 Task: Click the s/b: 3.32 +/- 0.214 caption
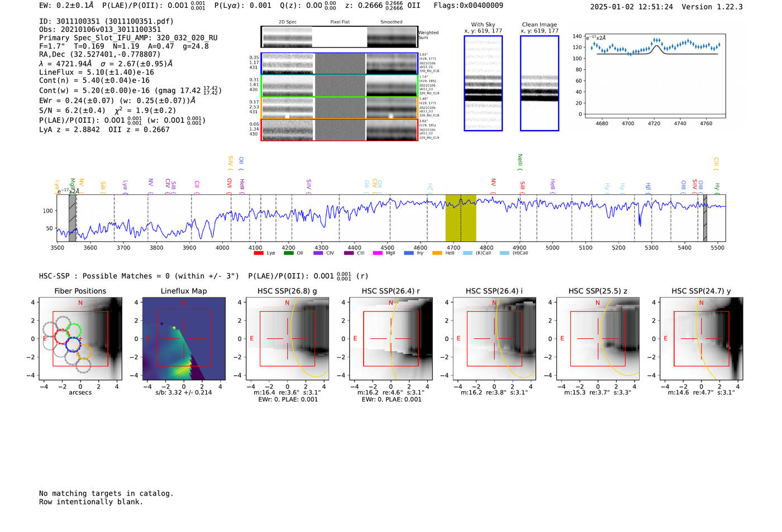tap(184, 392)
